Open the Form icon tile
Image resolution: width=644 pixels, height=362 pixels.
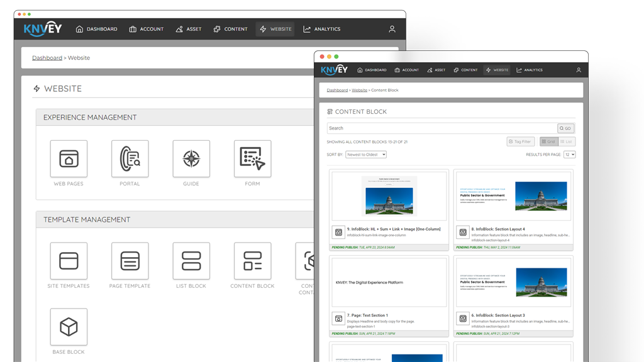tap(252, 158)
